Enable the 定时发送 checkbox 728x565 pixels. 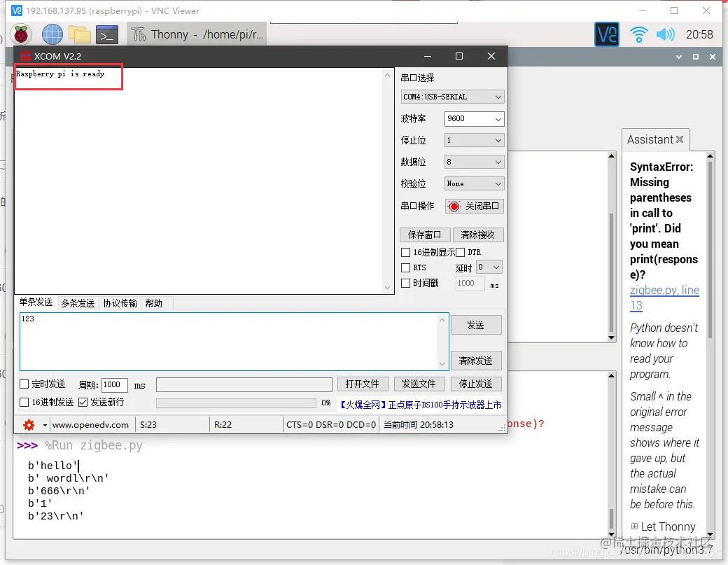(24, 384)
